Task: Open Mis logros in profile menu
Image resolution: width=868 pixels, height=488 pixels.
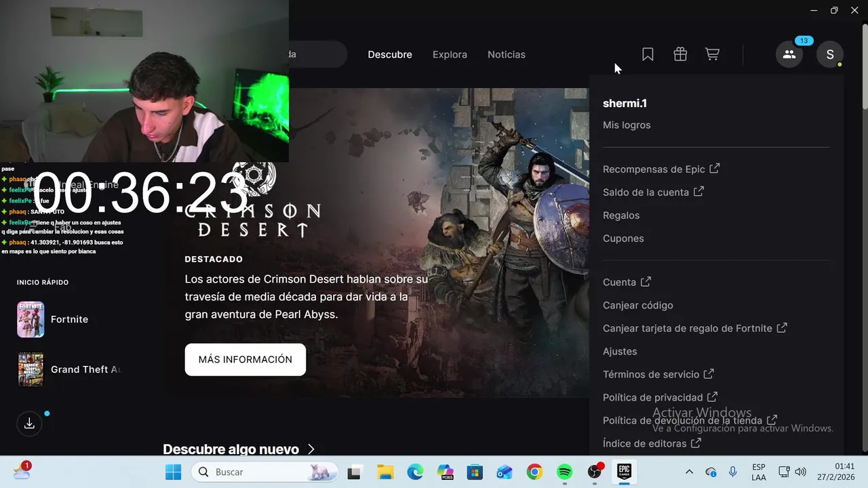Action: tap(627, 125)
